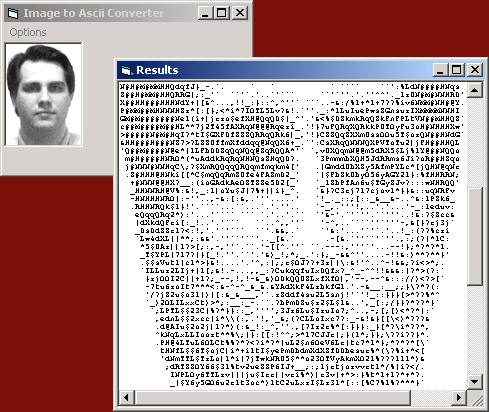The image size is (489, 412).
Task: Close the Results window
Action: (475, 70)
